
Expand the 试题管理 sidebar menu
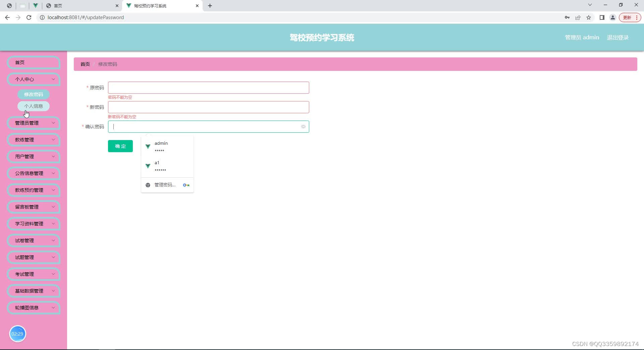[34, 257]
